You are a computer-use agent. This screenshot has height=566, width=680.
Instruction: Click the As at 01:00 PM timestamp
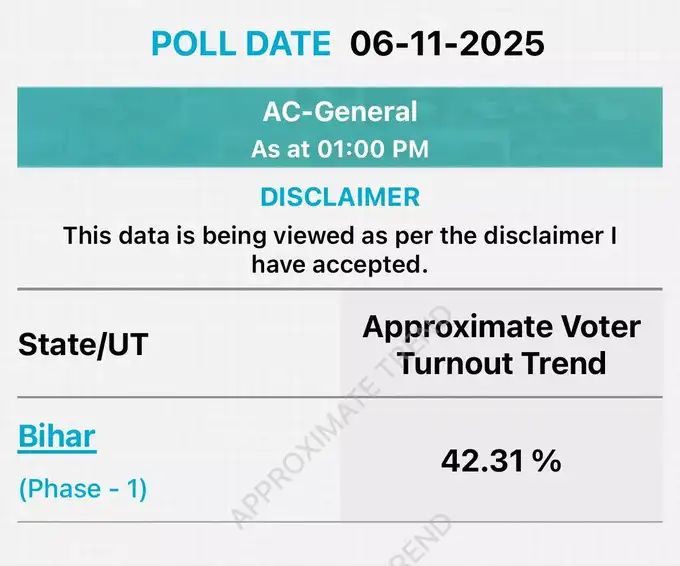[x=340, y=149]
